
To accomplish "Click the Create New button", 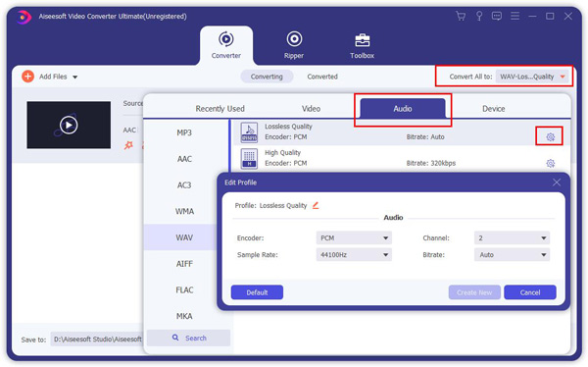I will click(x=474, y=292).
